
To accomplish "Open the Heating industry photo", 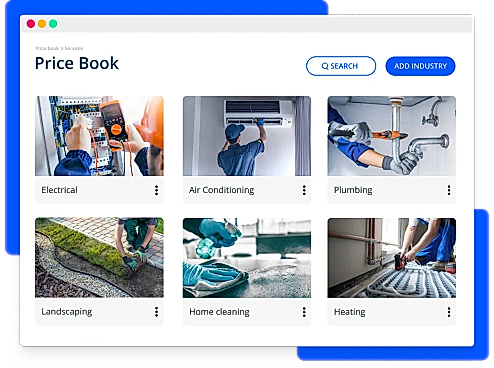I will click(x=392, y=258).
